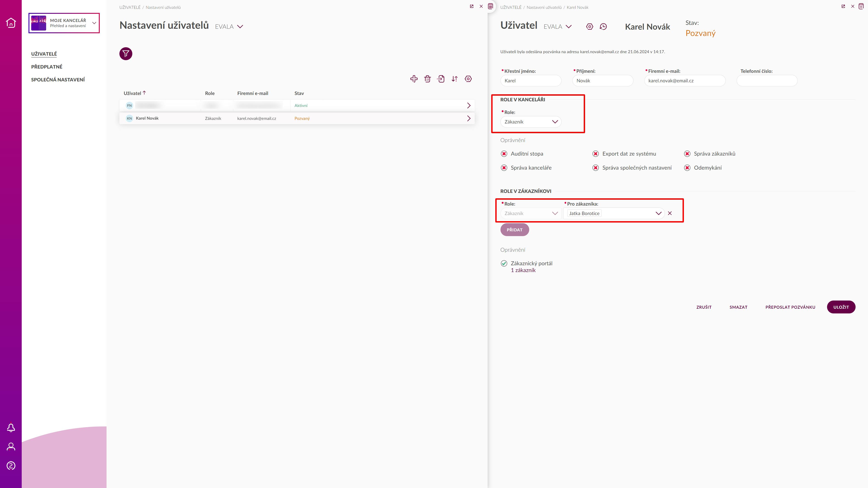The height and width of the screenshot is (488, 868).
Task: Open PŘEDPLATNÉ menu section
Action: (x=47, y=67)
